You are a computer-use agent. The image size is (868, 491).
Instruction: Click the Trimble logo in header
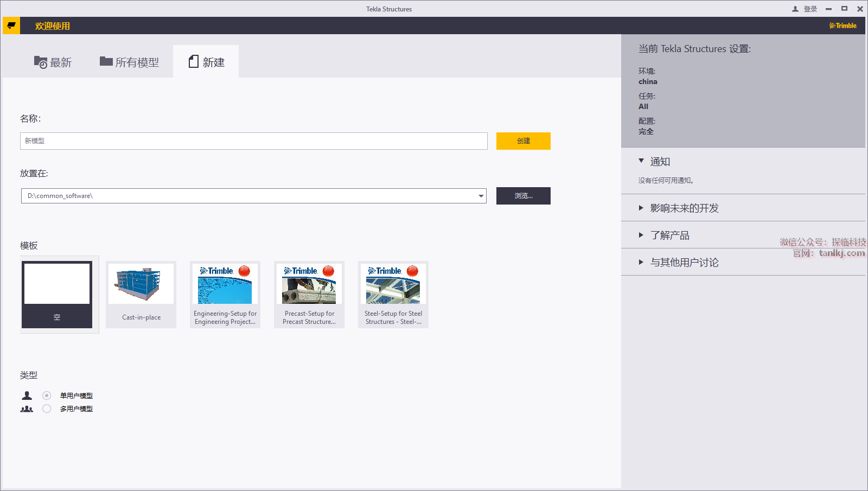click(x=843, y=25)
